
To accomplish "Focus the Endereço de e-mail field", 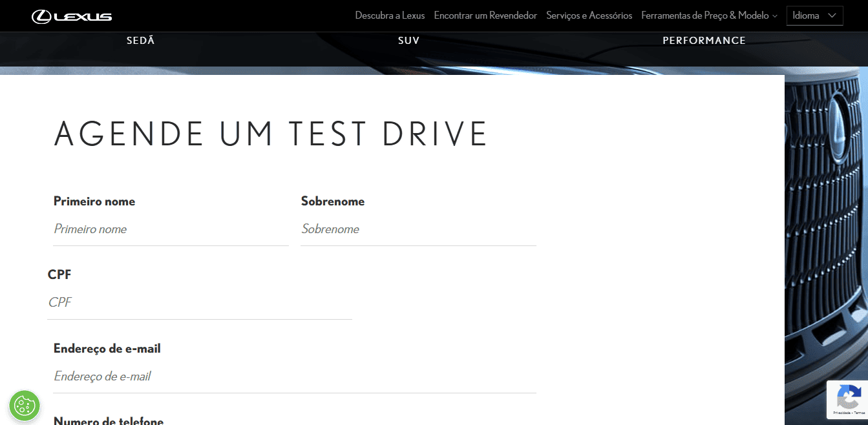I will (294, 377).
